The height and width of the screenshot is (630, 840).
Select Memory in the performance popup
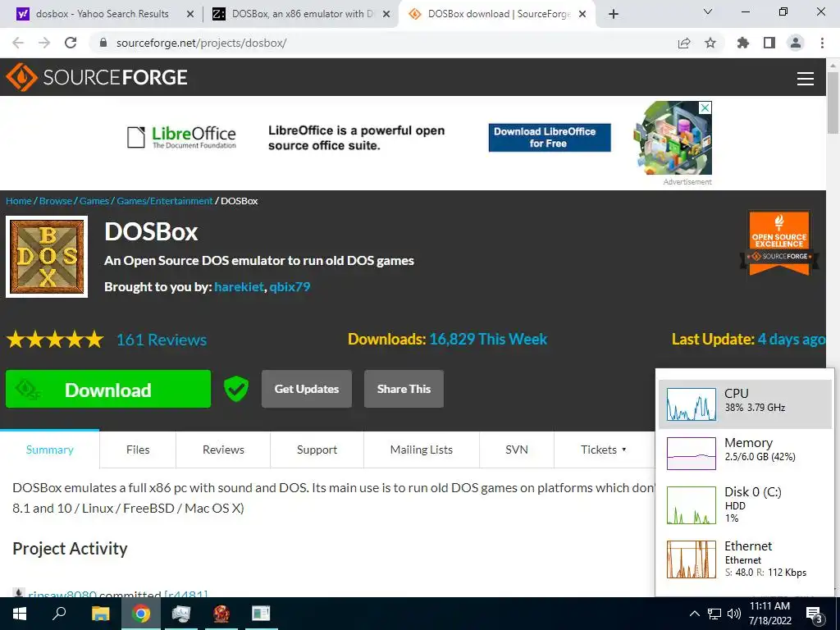tap(745, 453)
